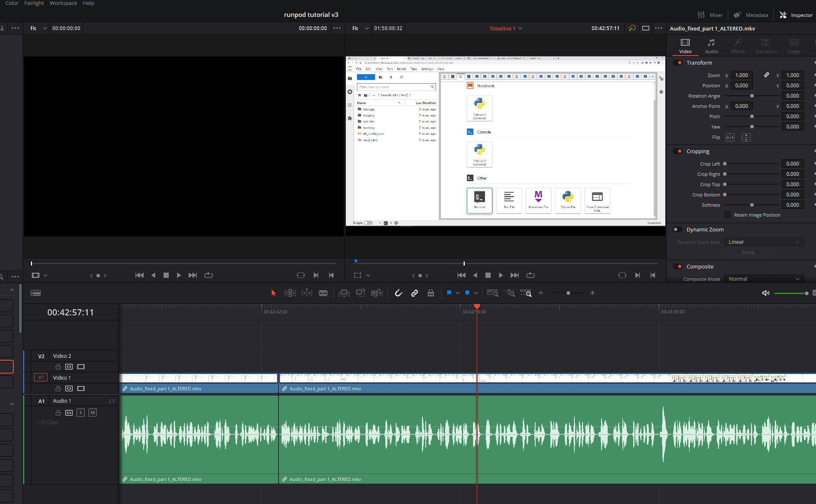Toggle the Dynamic Zoom enable switch
This screenshot has height=504, width=816.
point(677,230)
